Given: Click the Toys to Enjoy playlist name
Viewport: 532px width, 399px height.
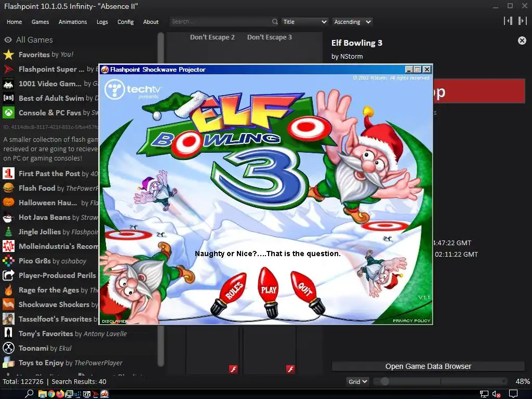Looking at the screenshot, I should tap(41, 363).
